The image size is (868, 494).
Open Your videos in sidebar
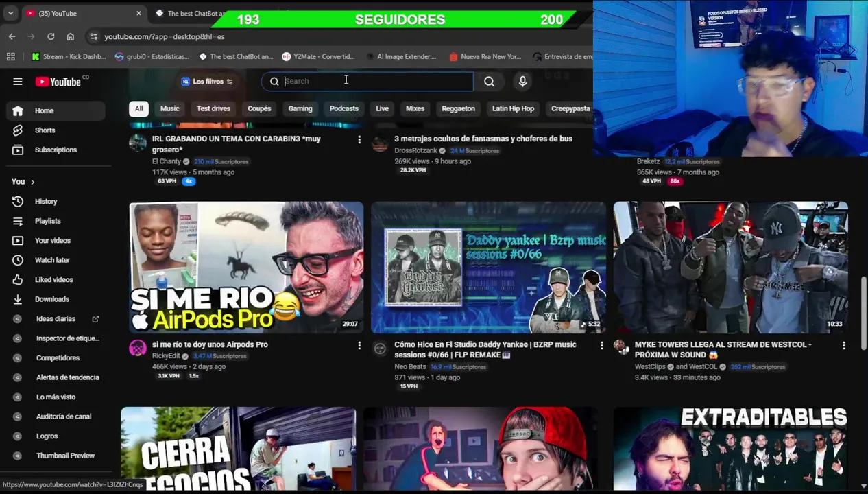point(56,241)
